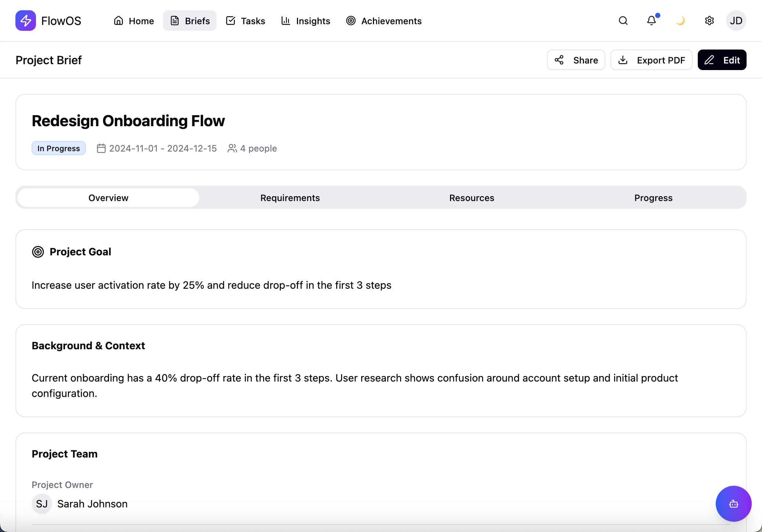Open the settings gear
The width and height of the screenshot is (762, 532).
[709, 21]
